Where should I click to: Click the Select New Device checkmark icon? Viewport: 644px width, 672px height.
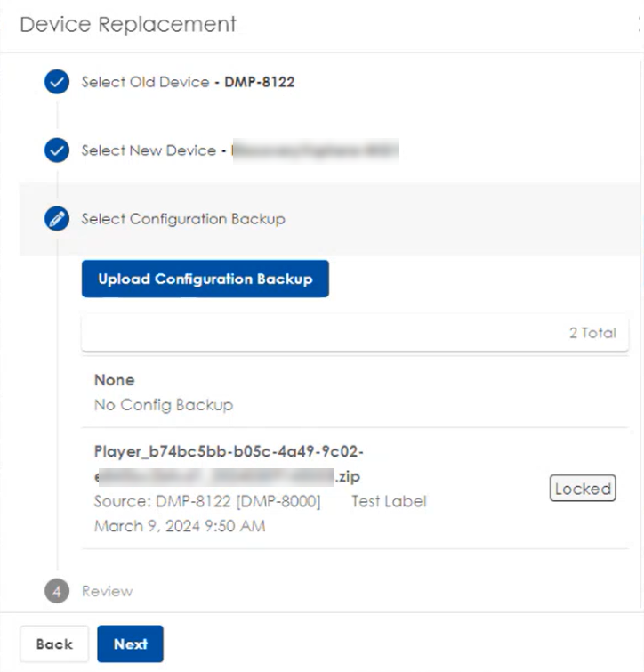point(57,150)
